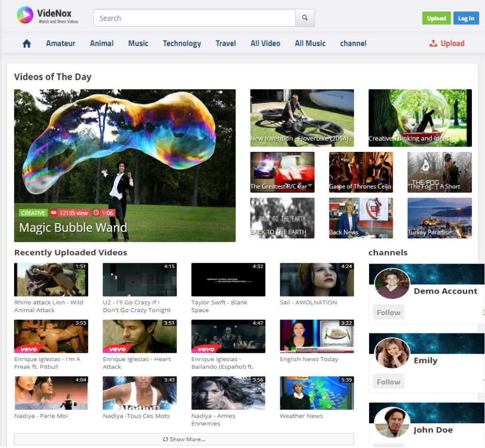Image resolution: width=485 pixels, height=448 pixels.
Task: Click Enrique Iglesias Bailando title link
Action: pyautogui.click(x=223, y=363)
